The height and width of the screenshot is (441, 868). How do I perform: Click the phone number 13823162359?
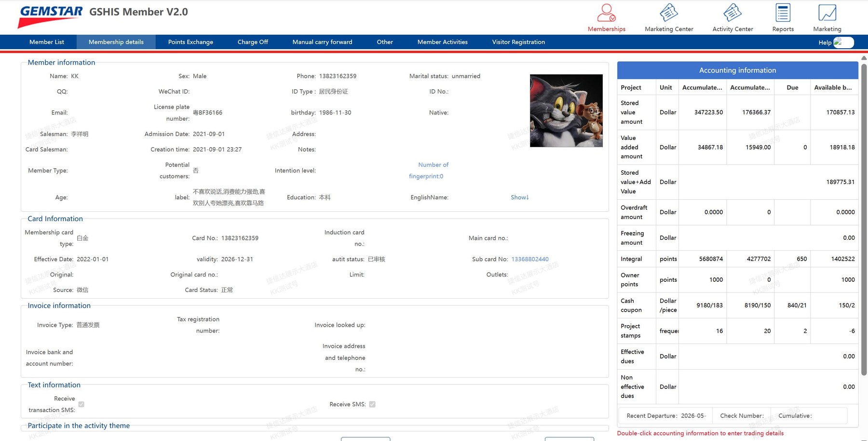coord(338,76)
